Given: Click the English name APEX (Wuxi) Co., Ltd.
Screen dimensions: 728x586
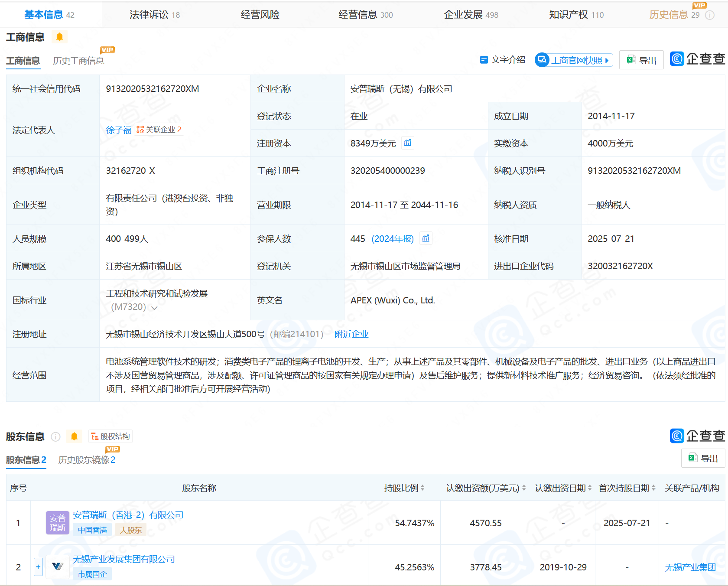Looking at the screenshot, I should click(x=393, y=300).
